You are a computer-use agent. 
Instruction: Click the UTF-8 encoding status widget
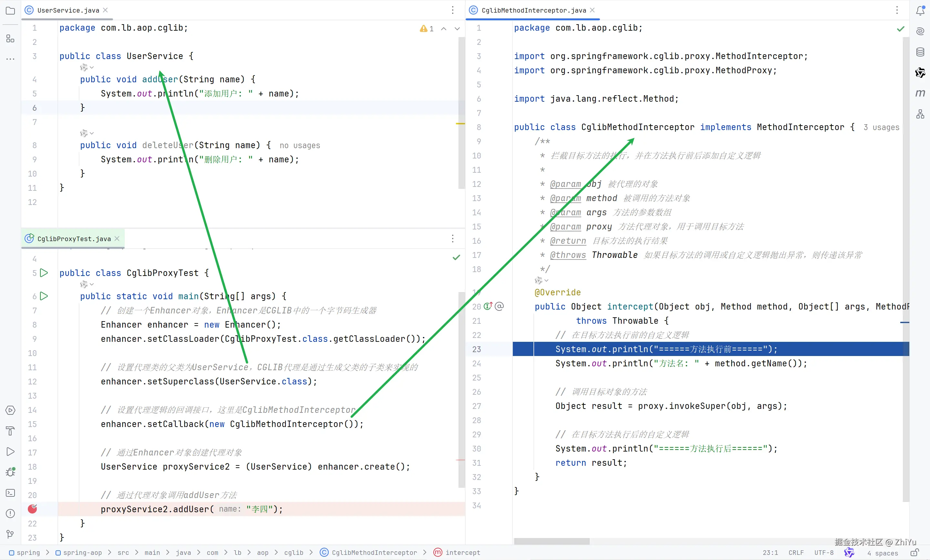(x=823, y=553)
